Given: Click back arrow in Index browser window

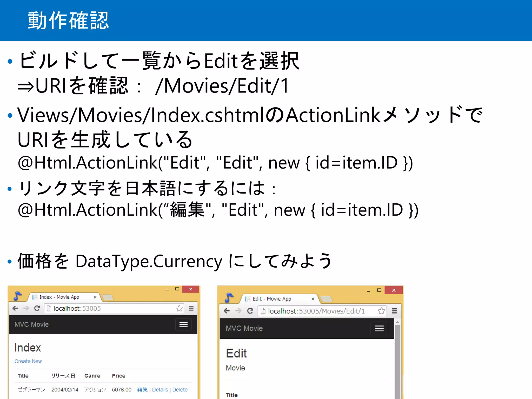Looking at the screenshot, I should (15, 308).
